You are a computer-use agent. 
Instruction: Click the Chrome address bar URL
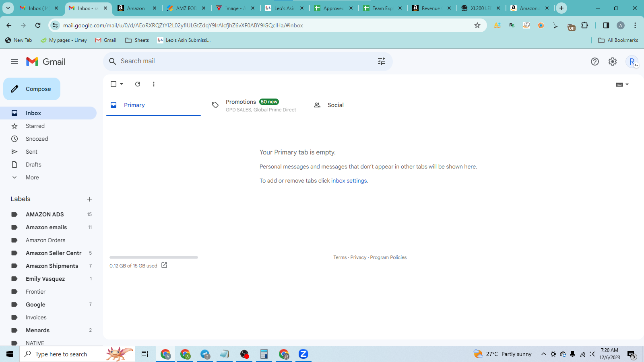click(183, 25)
